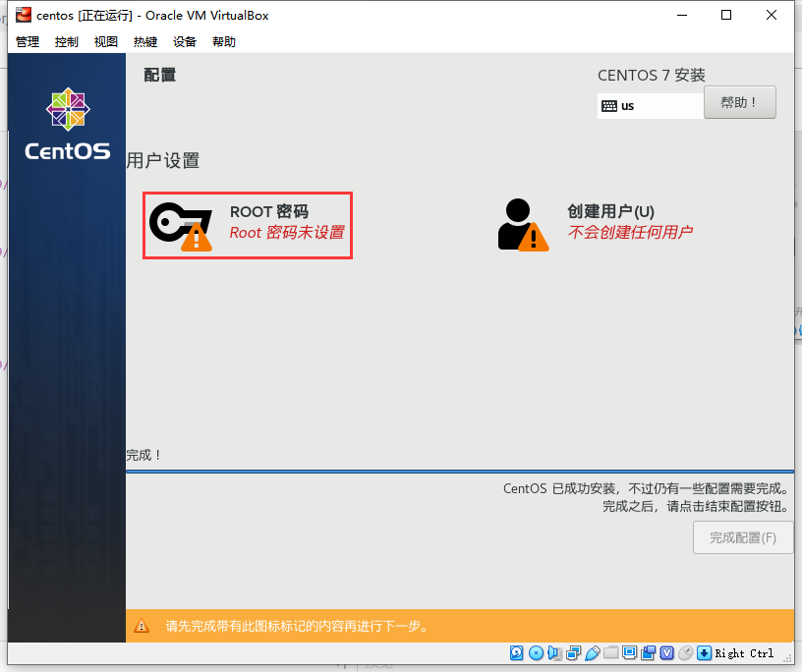Open the 帮助 menu
This screenshot has height=672, width=802.
click(224, 42)
